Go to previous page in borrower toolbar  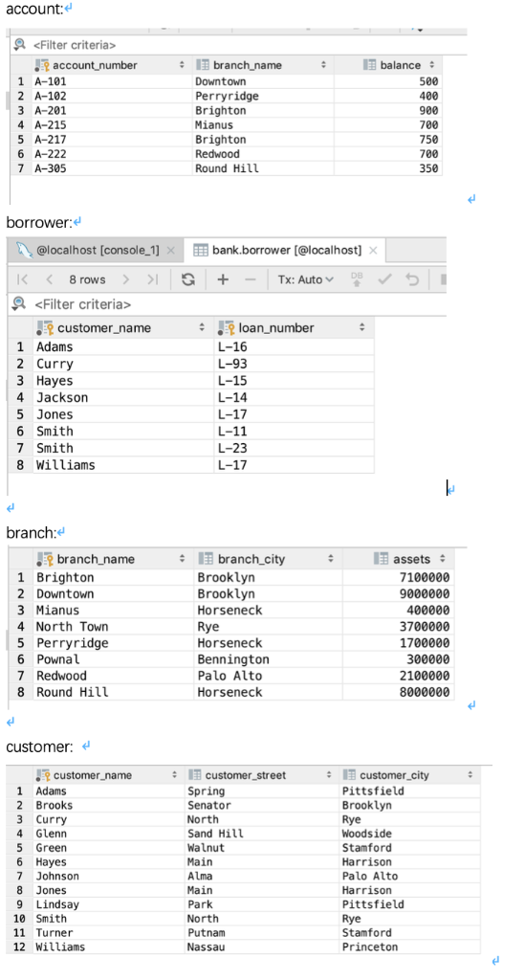point(50,279)
